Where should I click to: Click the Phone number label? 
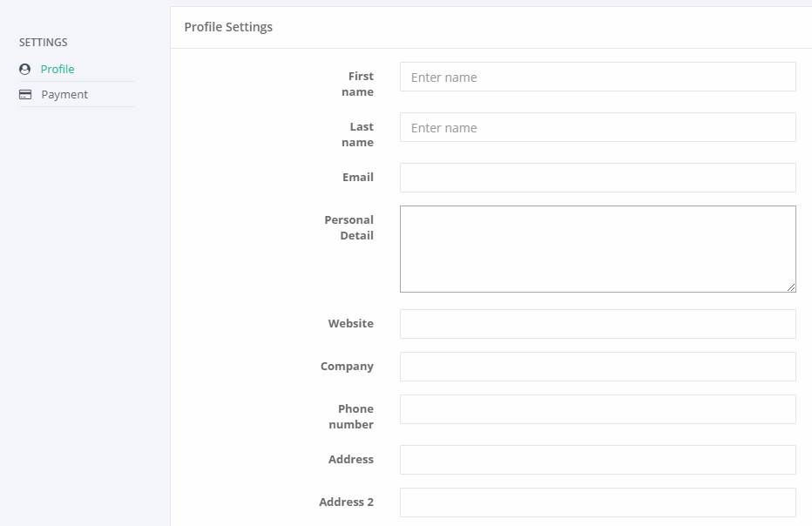coord(351,417)
